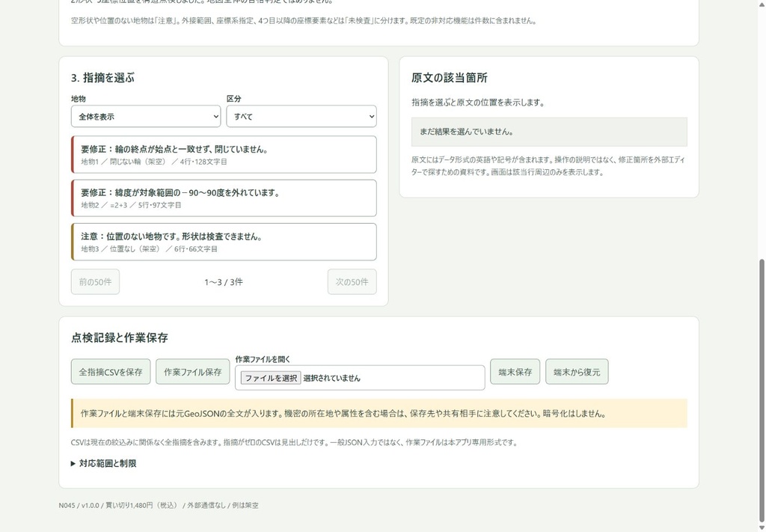This screenshot has width=766, height=532.
Task: Click the 作業ファイルを開く field label
Action: [x=263, y=359]
